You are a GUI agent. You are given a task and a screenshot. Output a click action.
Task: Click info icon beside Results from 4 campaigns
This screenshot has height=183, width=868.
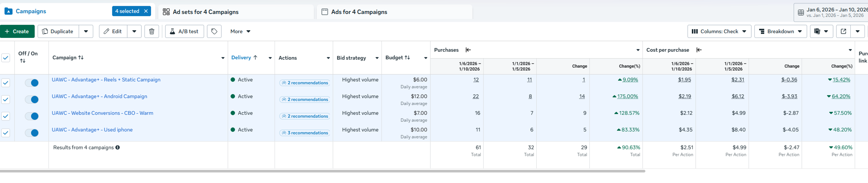coord(118,147)
